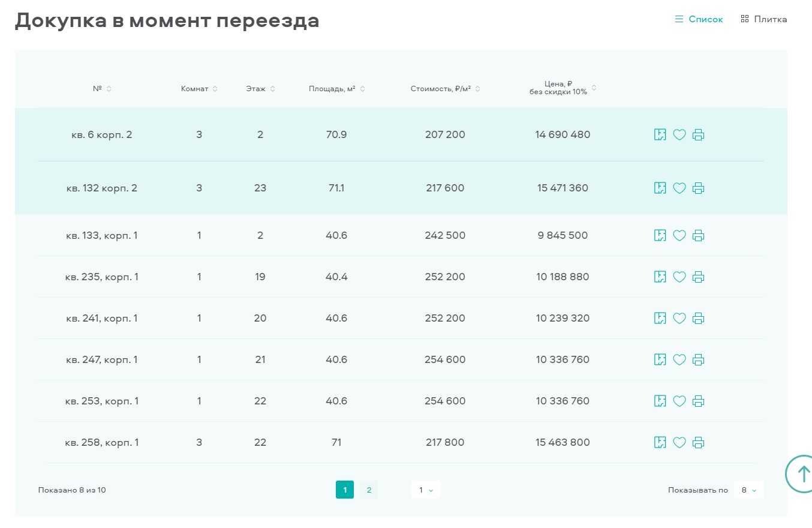Print details for кв. 247, корп. 1
Viewport: 812px width, 528px height.
pos(698,360)
